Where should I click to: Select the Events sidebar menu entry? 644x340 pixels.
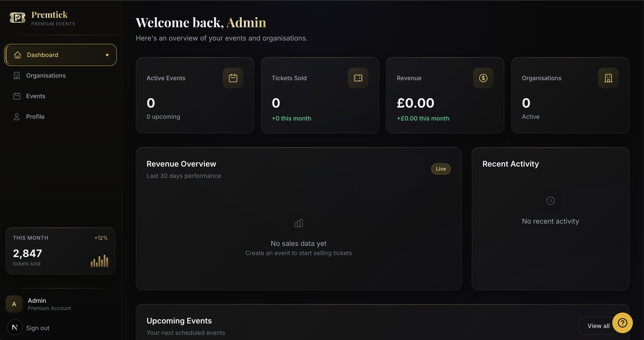pyautogui.click(x=36, y=96)
